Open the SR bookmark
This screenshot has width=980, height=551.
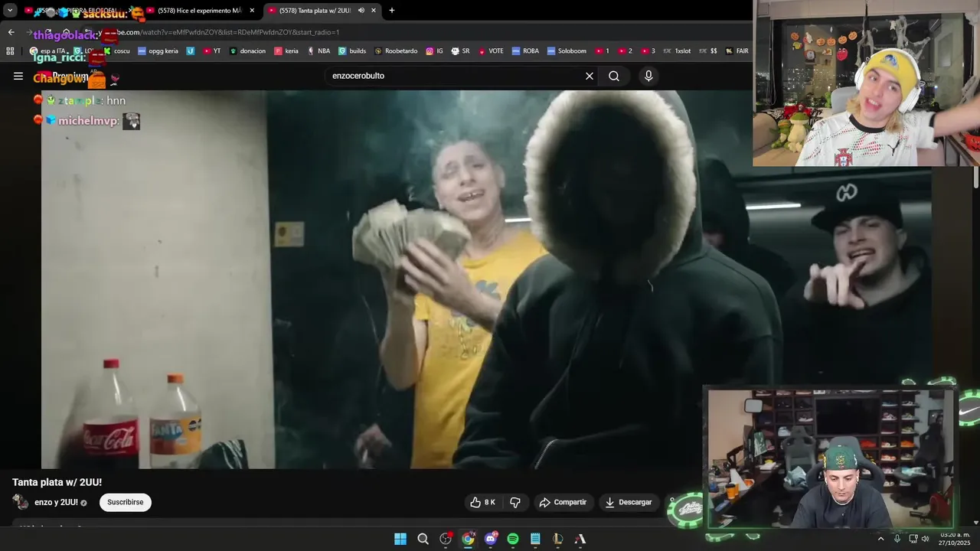(x=461, y=51)
